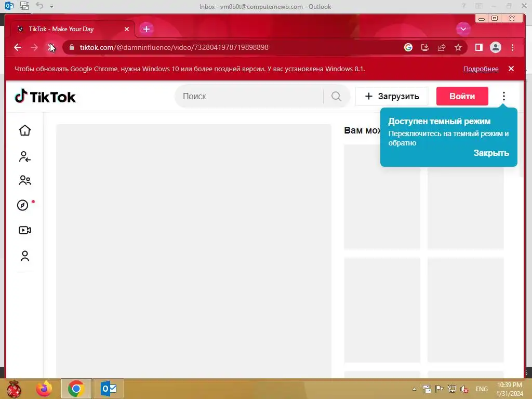Toggle Chrome side panel icon
532x399 pixels.
click(x=478, y=47)
